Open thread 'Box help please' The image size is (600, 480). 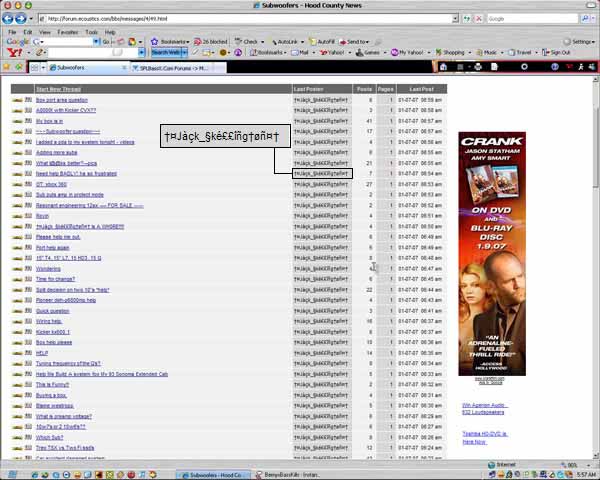[54, 343]
